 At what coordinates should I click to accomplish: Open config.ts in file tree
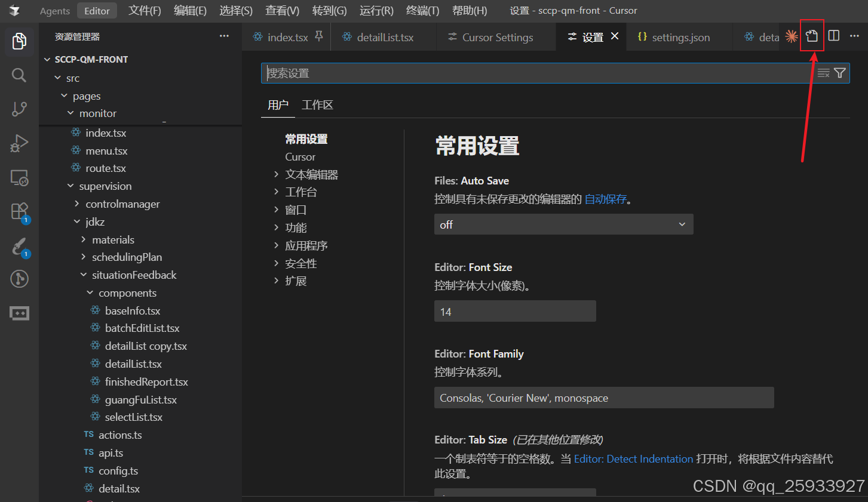click(118, 470)
